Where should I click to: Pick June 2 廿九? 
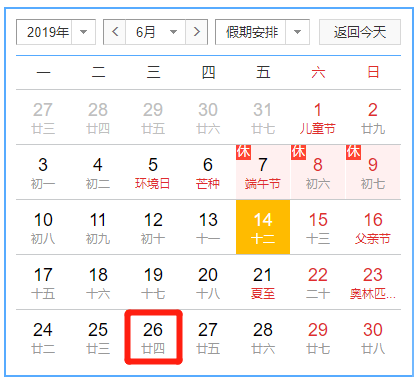tap(373, 117)
